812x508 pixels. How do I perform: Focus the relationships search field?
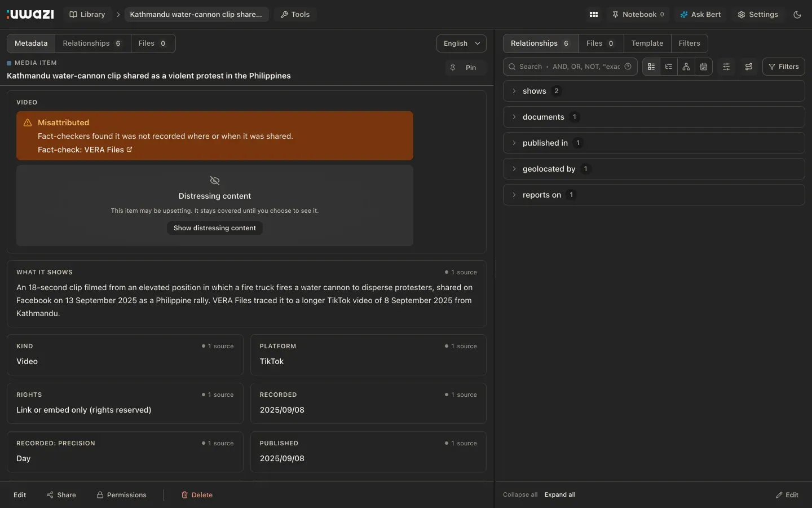[569, 67]
